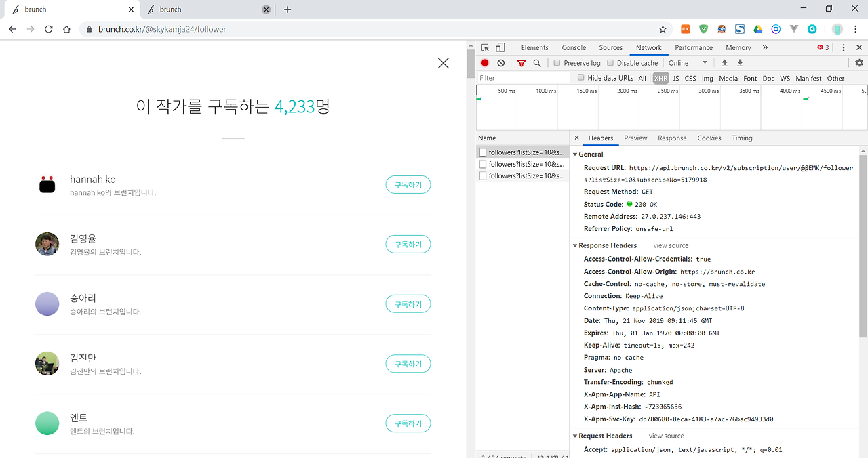Switch to the Console panel

(574, 47)
